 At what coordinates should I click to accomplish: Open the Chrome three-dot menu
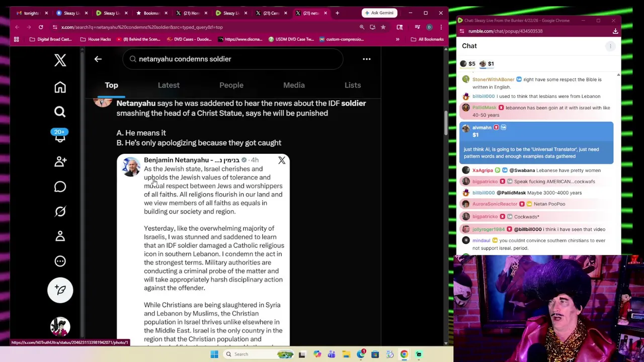click(441, 27)
